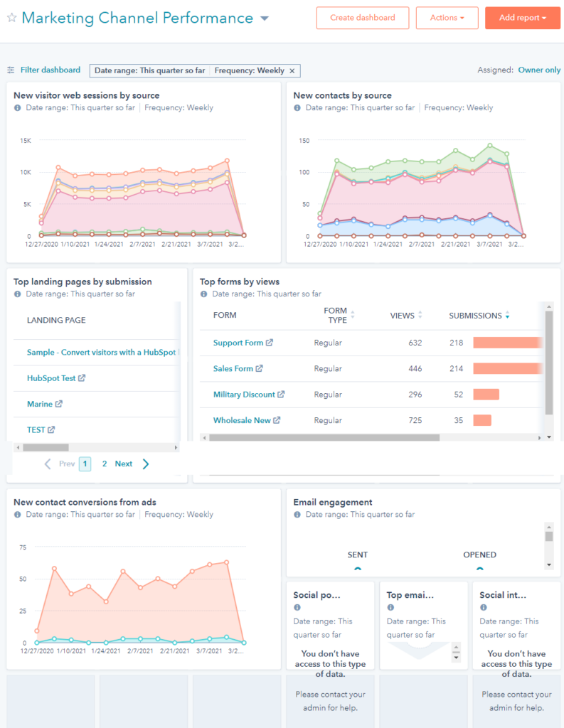
Task: Click the forms table scroll down arrow
Action: tap(549, 437)
